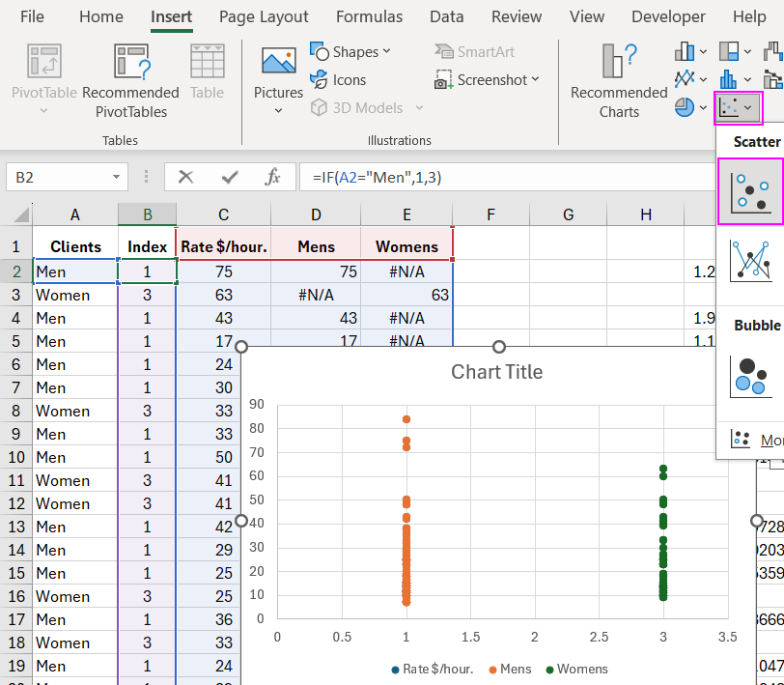The height and width of the screenshot is (685, 784).
Task: Click the Insert Function fx button
Action: (273, 177)
